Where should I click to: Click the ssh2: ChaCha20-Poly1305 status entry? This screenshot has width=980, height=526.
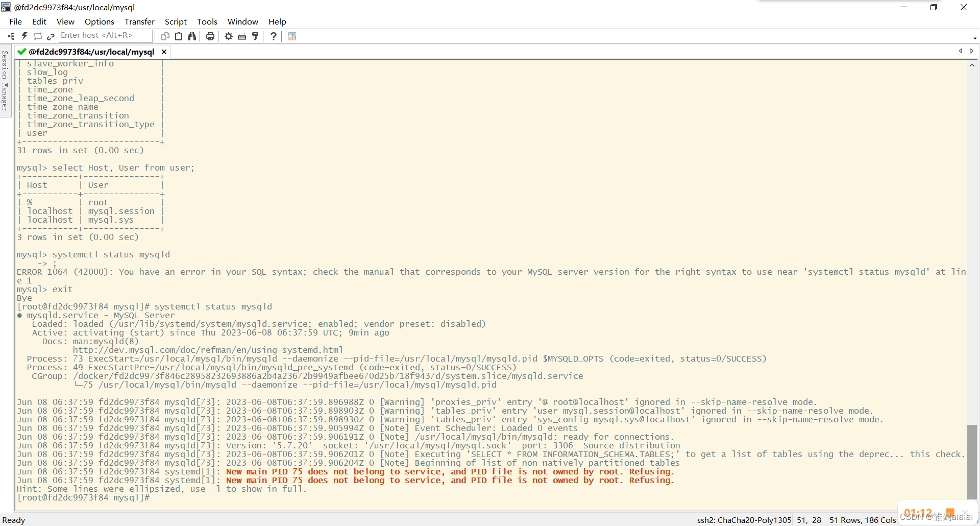[744, 520]
